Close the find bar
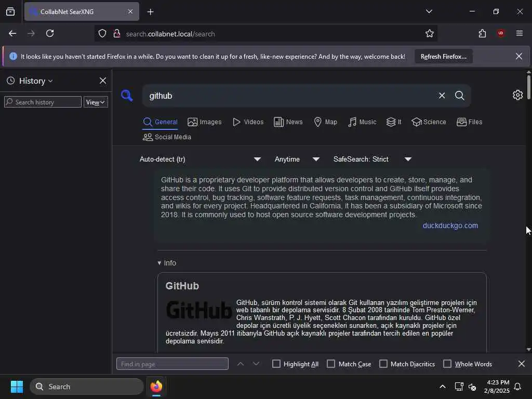The image size is (532, 399). tap(522, 364)
